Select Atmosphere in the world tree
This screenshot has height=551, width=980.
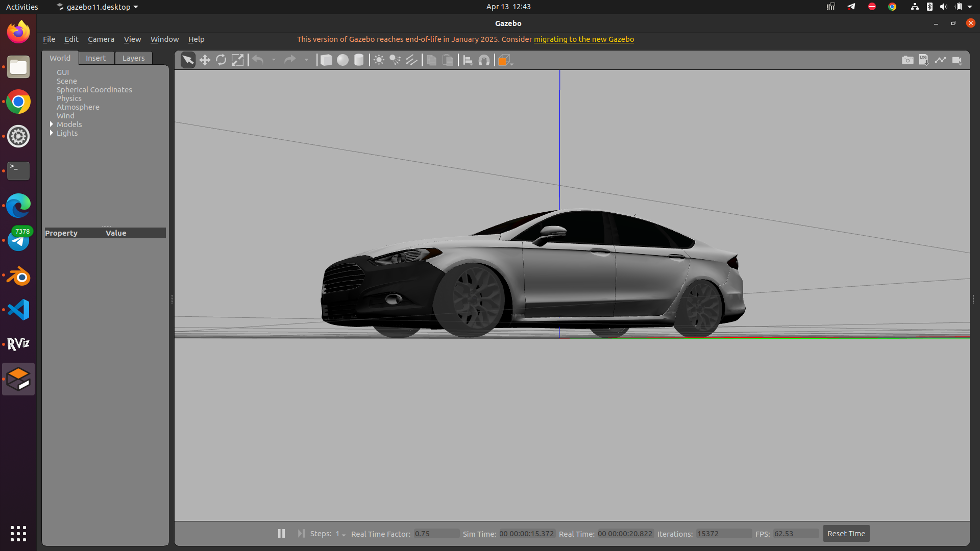pyautogui.click(x=78, y=107)
